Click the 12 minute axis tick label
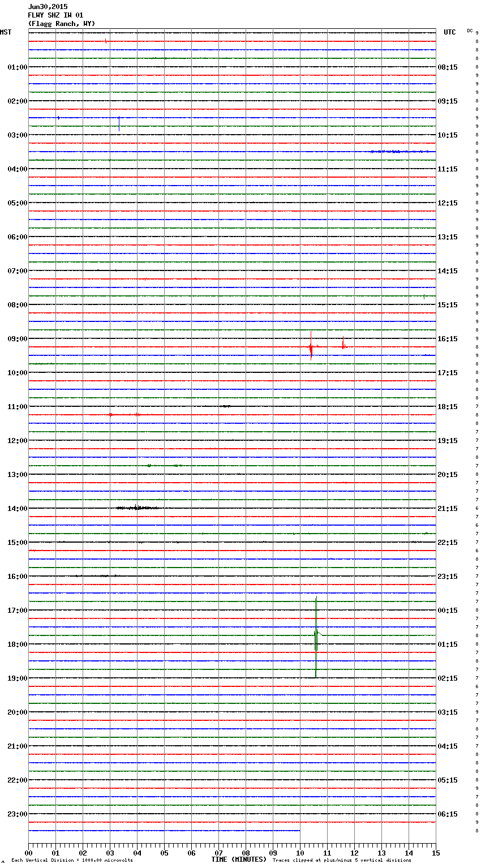This screenshot has width=481, height=868. coord(354,853)
